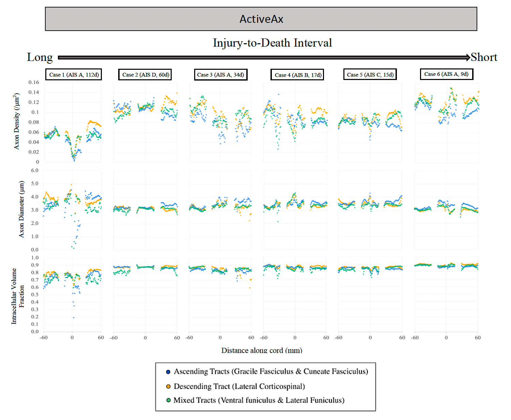Click the green Mixed Tracts legend marker
This screenshot has width=511, height=420.
click(168, 400)
